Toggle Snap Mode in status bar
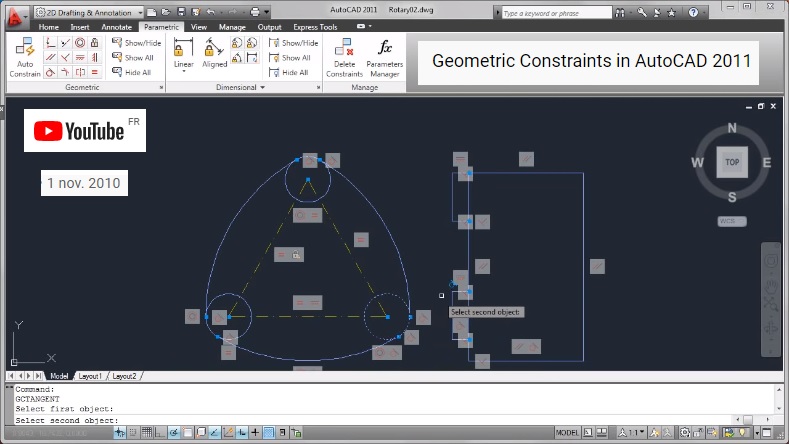Viewport: 789px width, 444px height. (133, 432)
